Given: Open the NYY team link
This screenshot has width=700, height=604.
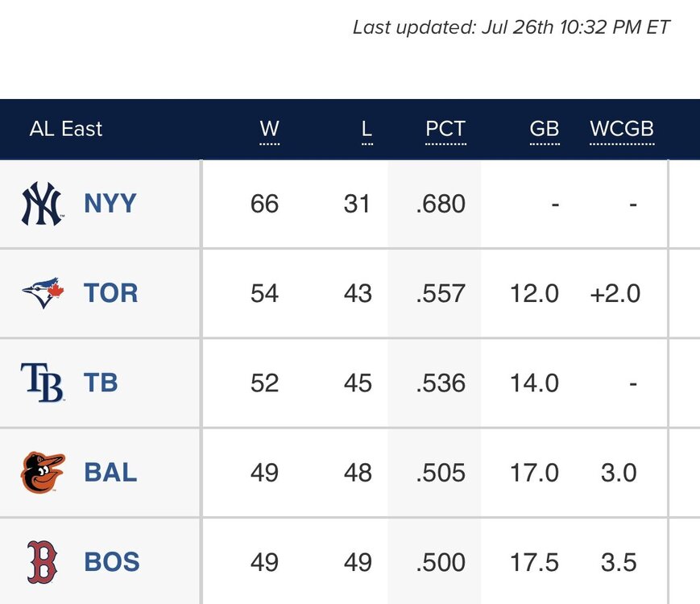Looking at the screenshot, I should coord(110,204).
